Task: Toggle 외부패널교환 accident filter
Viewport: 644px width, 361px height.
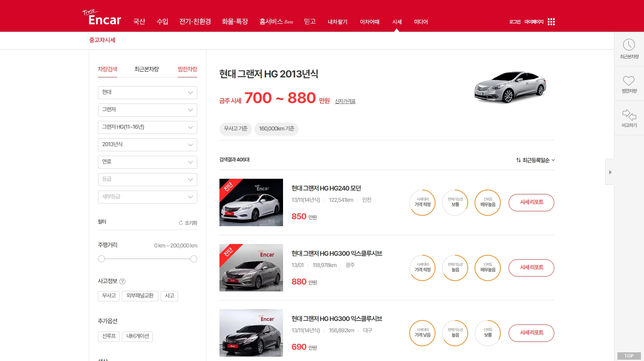Action: (140, 296)
